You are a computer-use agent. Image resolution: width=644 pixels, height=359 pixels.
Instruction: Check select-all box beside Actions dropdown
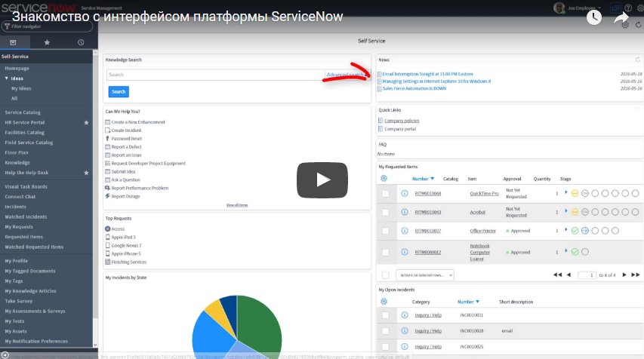tap(385, 275)
